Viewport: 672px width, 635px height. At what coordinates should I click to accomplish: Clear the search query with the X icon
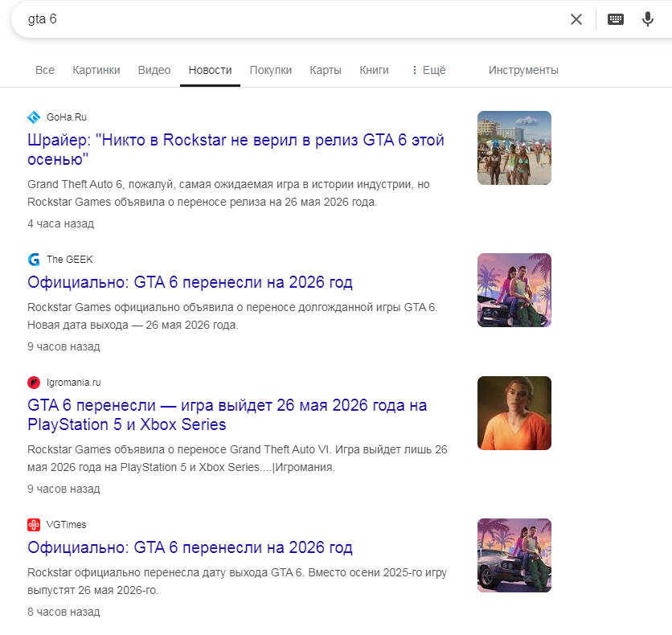(576, 19)
